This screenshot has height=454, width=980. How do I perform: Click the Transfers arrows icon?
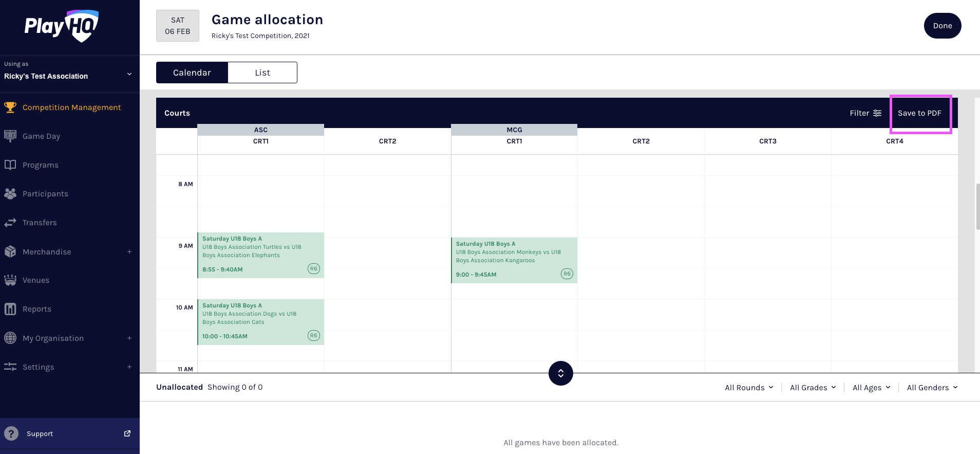pos(10,223)
